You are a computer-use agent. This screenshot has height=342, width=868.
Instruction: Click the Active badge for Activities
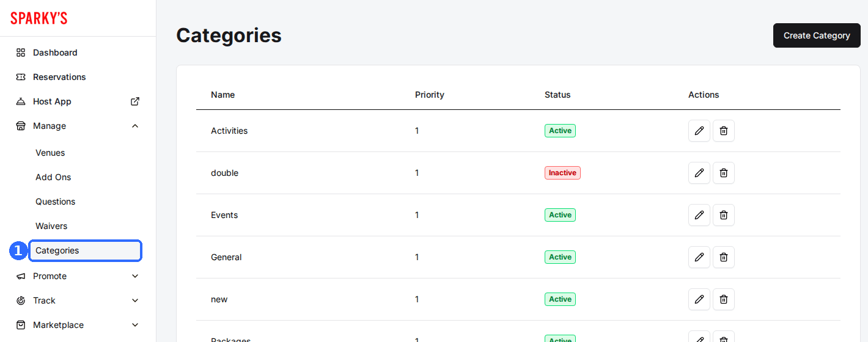click(x=560, y=131)
